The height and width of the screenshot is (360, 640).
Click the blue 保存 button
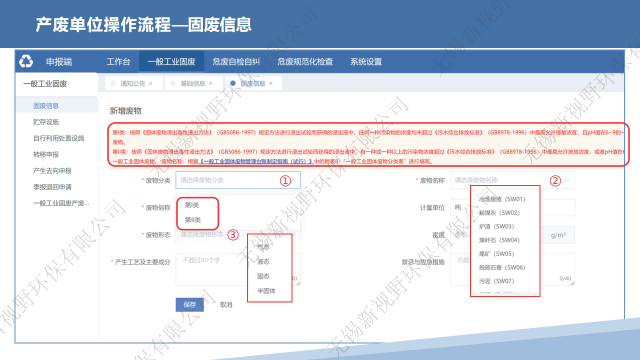[x=189, y=304]
